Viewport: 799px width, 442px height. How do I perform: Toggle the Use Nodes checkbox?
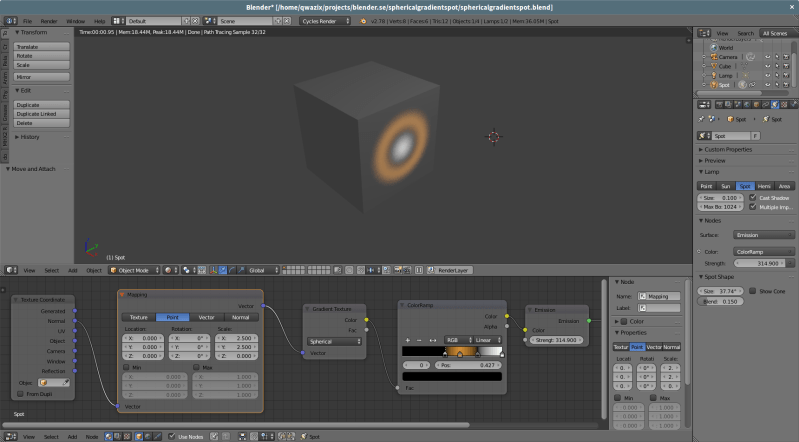point(172,436)
